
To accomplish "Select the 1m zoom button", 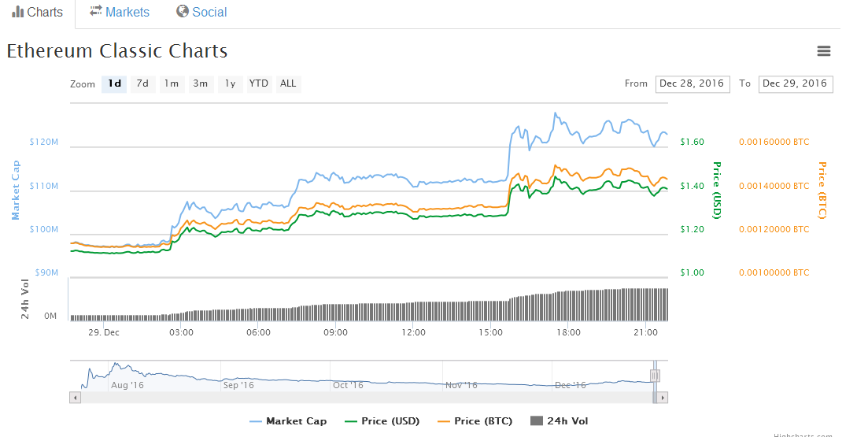I will (171, 83).
